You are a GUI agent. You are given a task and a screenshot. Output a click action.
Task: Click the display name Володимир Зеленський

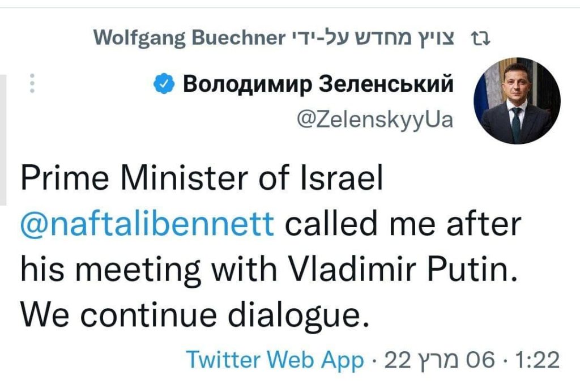point(319,84)
